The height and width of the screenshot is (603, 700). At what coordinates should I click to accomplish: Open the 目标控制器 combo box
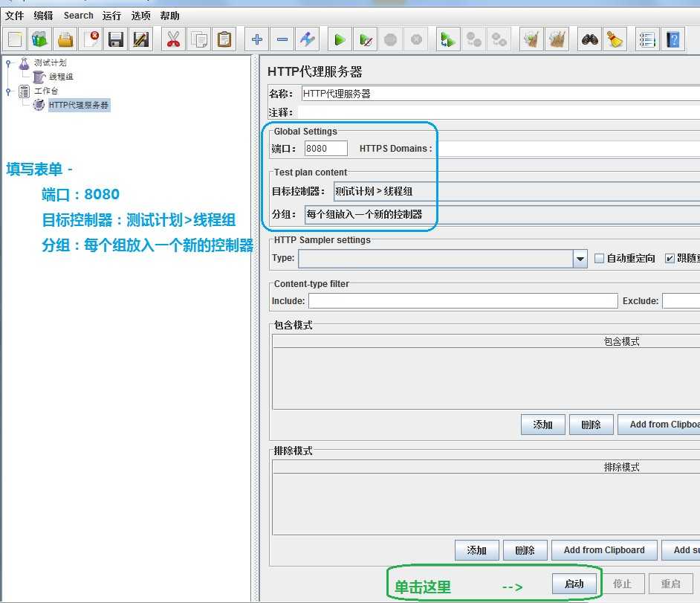click(x=516, y=191)
